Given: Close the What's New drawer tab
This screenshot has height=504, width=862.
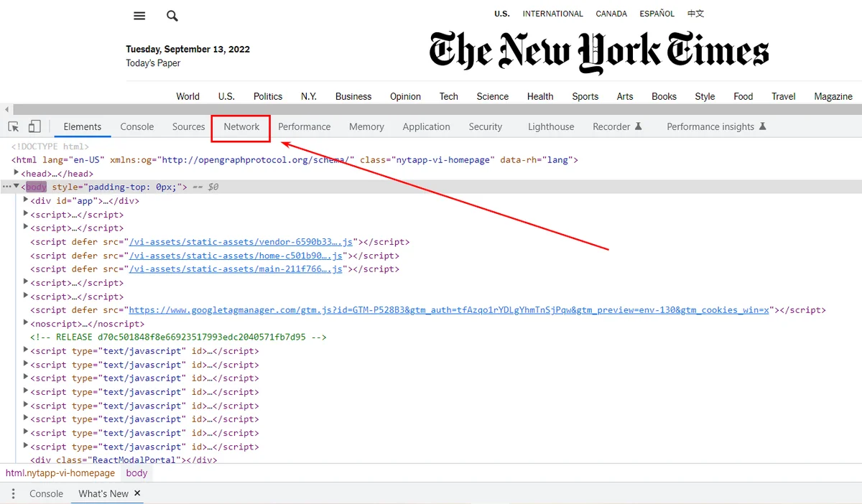Looking at the screenshot, I should coord(137,493).
